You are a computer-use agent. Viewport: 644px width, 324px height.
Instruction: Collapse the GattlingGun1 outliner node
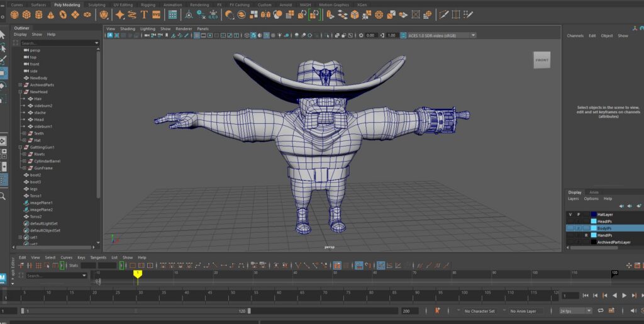click(20, 147)
